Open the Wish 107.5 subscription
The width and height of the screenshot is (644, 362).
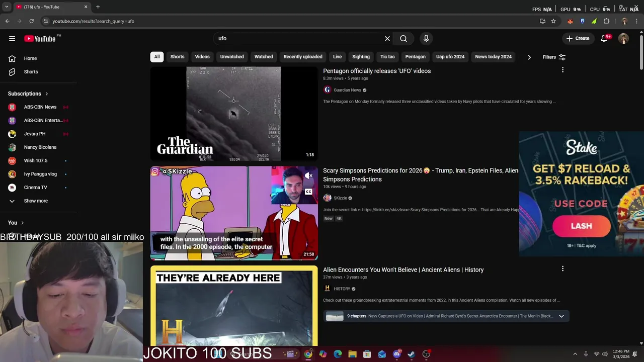(38, 161)
